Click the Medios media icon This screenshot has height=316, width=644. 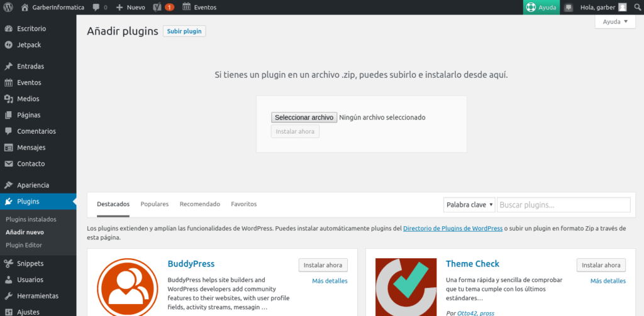pos(9,99)
